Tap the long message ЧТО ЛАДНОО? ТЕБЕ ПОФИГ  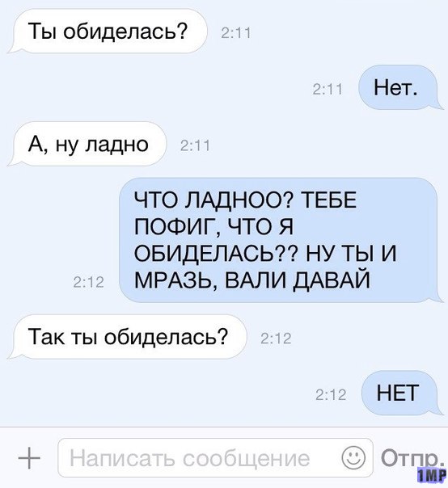(281, 240)
